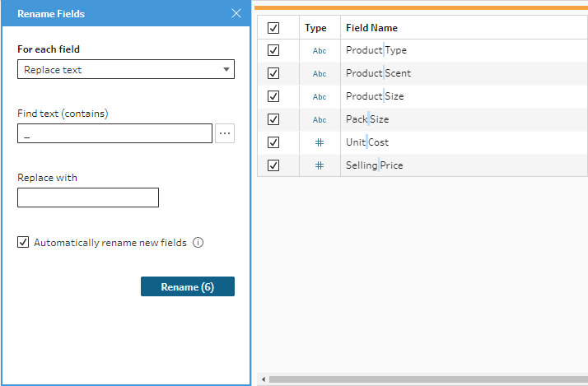Image resolution: width=588 pixels, height=386 pixels.
Task: Click the number type icon for Unit Cost
Action: tap(320, 142)
